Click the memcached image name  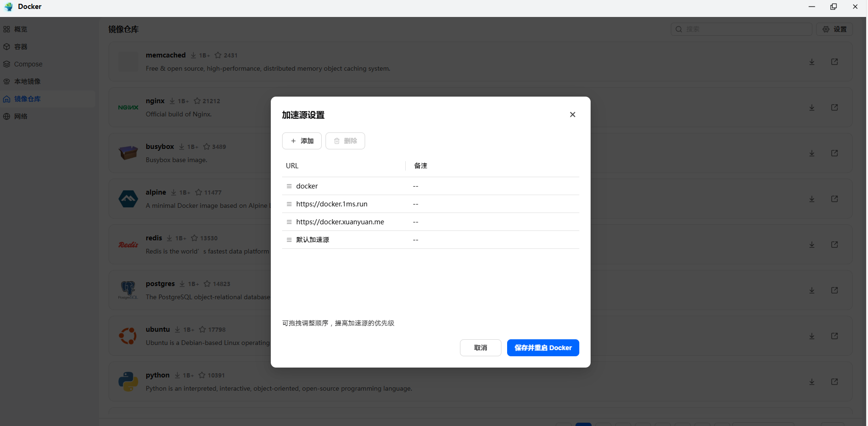pos(166,55)
